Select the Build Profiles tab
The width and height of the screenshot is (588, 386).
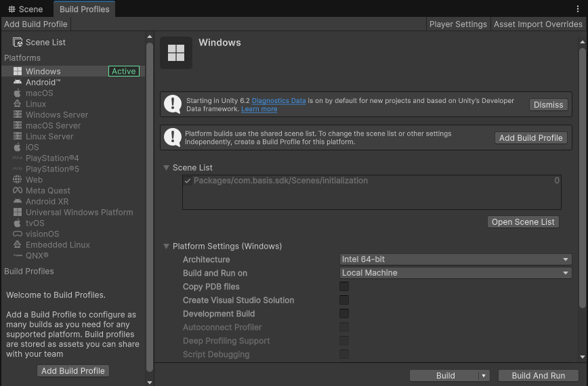[x=85, y=9]
